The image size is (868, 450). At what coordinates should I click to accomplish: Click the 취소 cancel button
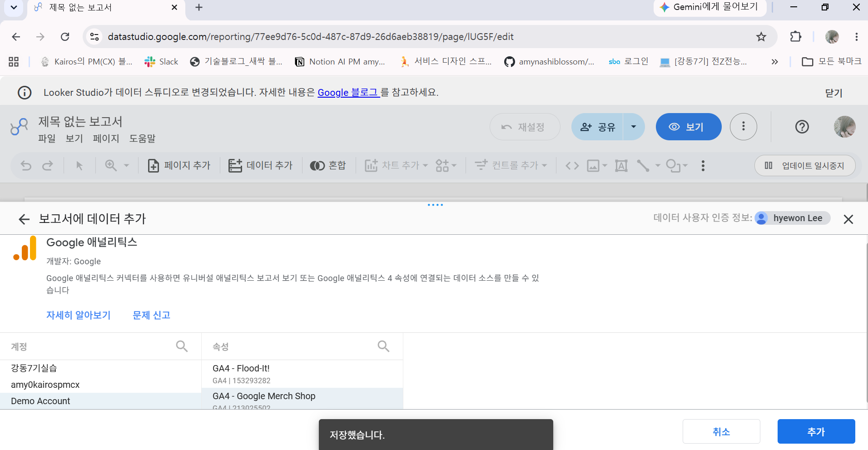tap(721, 431)
